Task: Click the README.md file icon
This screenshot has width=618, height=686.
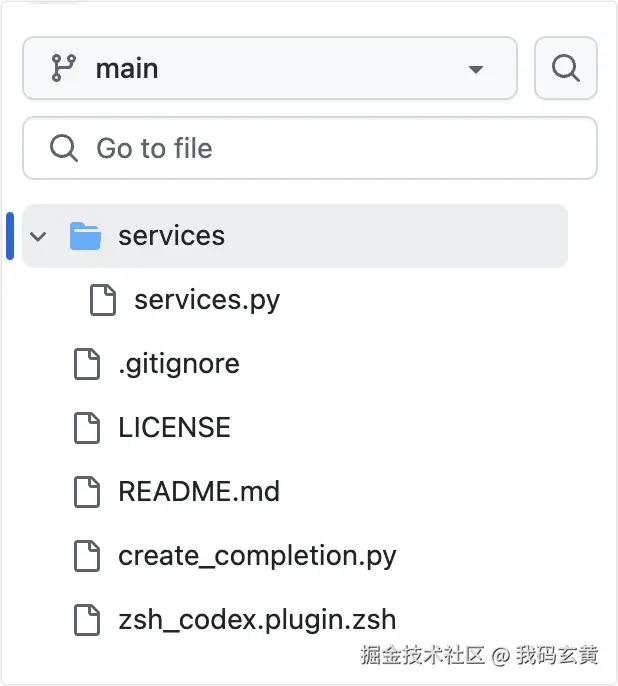Action: 88,492
